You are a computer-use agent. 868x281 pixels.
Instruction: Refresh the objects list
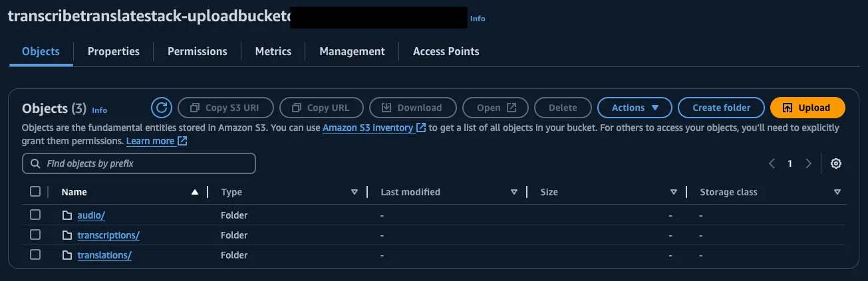162,108
